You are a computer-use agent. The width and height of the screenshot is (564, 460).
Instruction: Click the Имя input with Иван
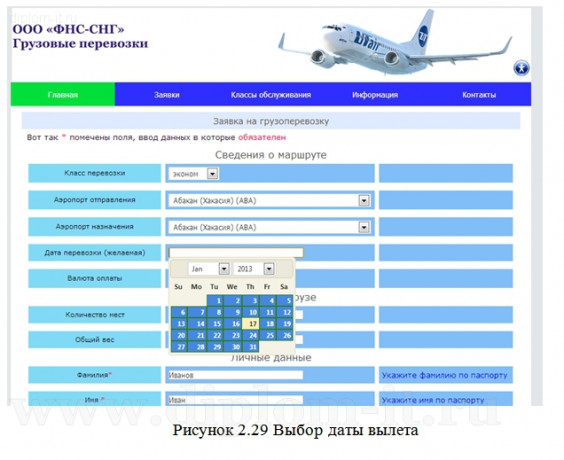[x=236, y=400]
